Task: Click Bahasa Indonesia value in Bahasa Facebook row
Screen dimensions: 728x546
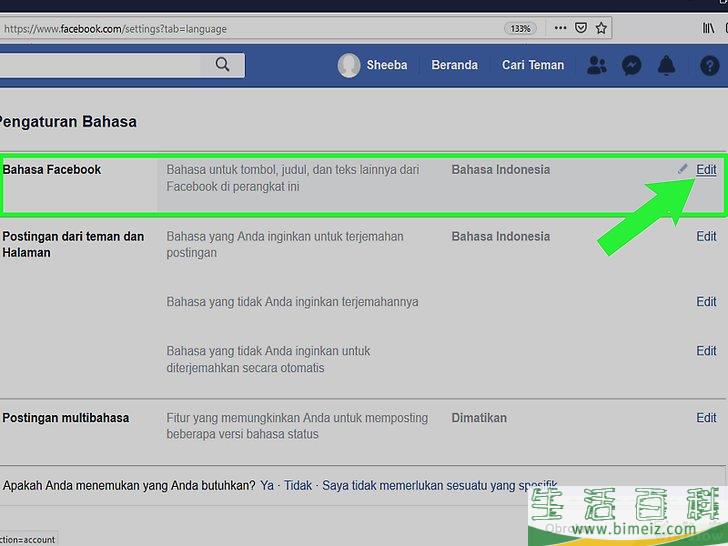Action: pos(500,169)
